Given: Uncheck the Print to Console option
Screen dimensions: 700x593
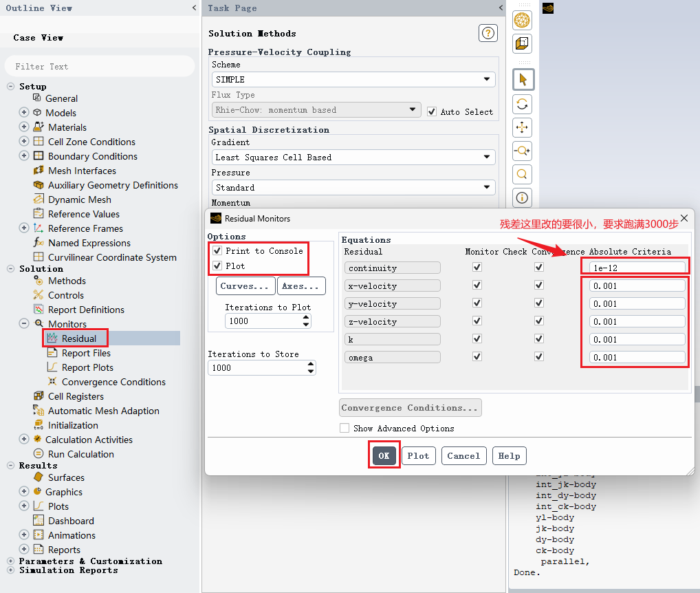Looking at the screenshot, I should pyautogui.click(x=217, y=250).
